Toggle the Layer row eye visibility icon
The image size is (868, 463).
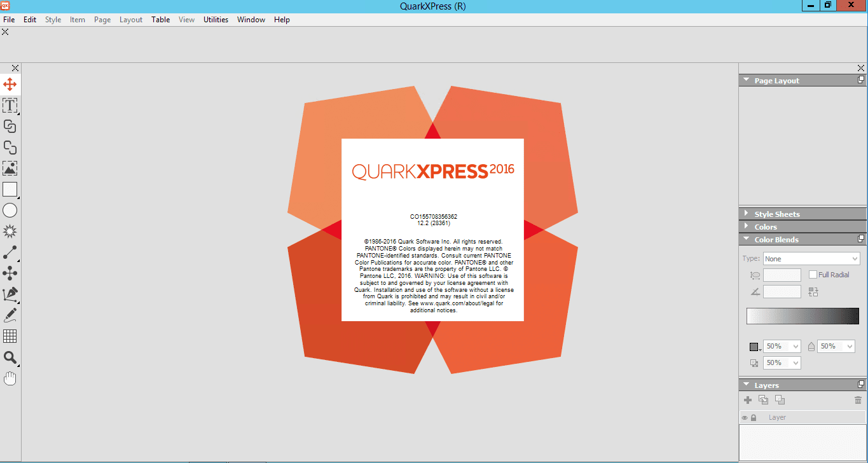pyautogui.click(x=744, y=418)
